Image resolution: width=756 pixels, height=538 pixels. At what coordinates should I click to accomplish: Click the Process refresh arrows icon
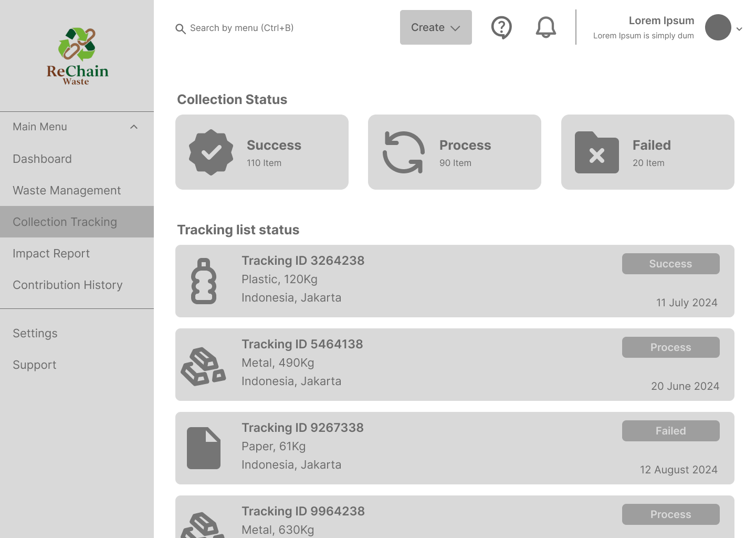tap(404, 152)
